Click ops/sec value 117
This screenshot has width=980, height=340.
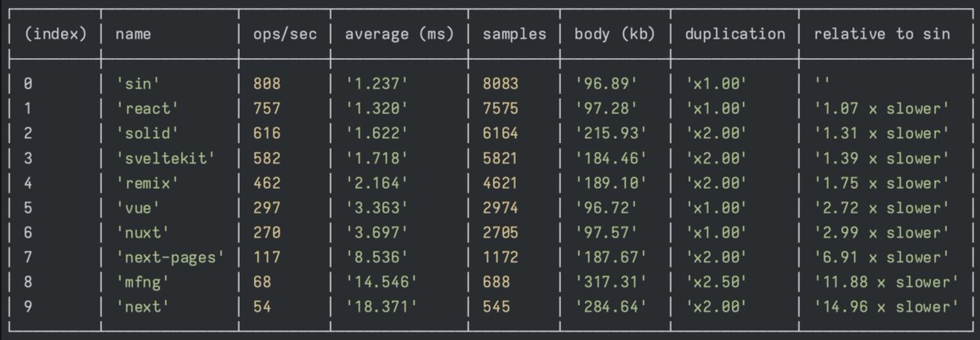267,257
